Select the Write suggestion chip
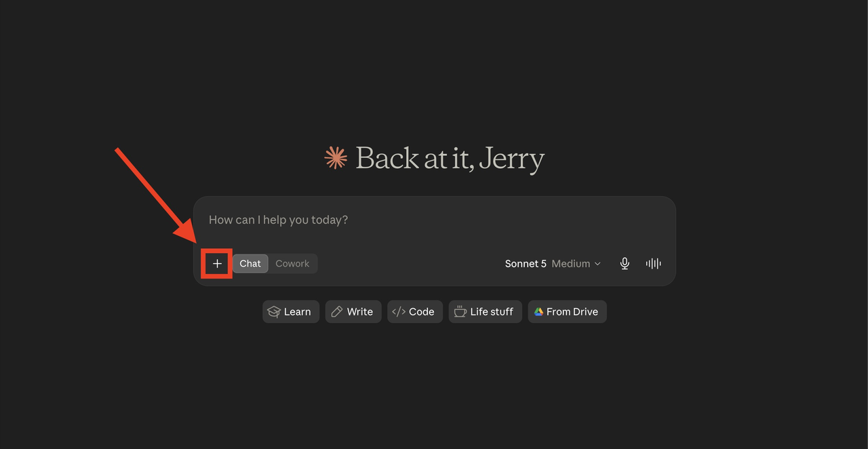868x449 pixels. click(x=353, y=312)
